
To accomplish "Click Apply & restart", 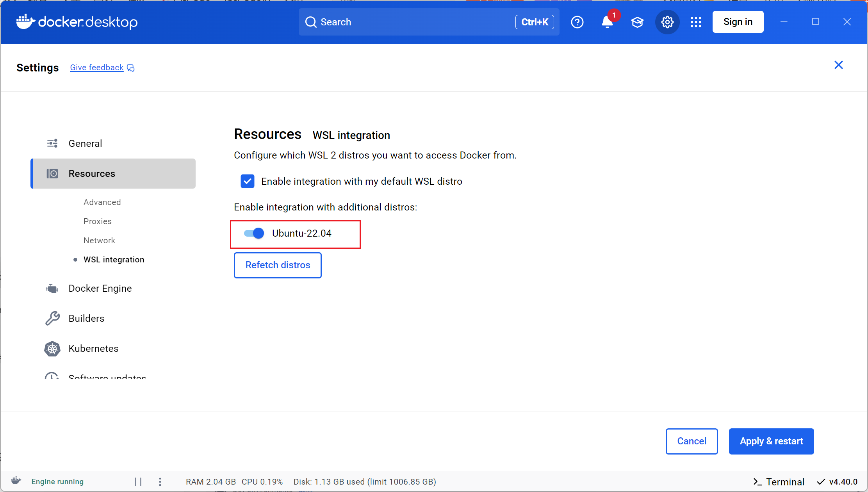I will click(771, 441).
